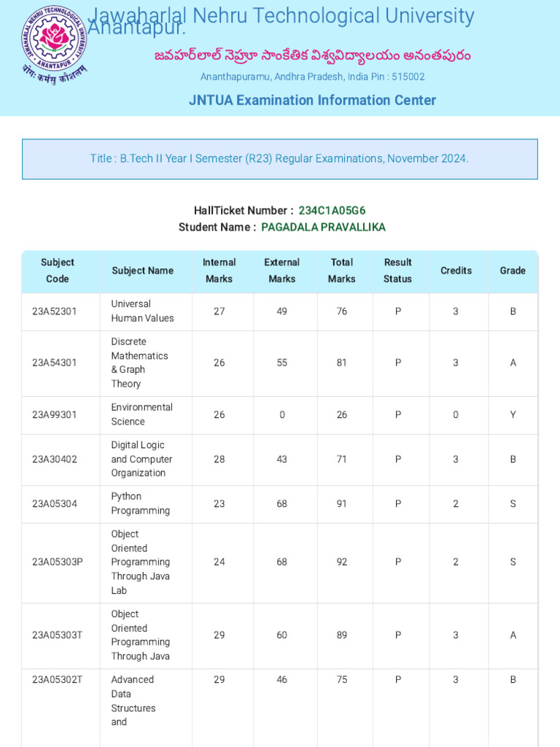This screenshot has height=747, width=560.
Task: Click external marks 55 in Discrete Mathematics row
Action: coord(282,363)
